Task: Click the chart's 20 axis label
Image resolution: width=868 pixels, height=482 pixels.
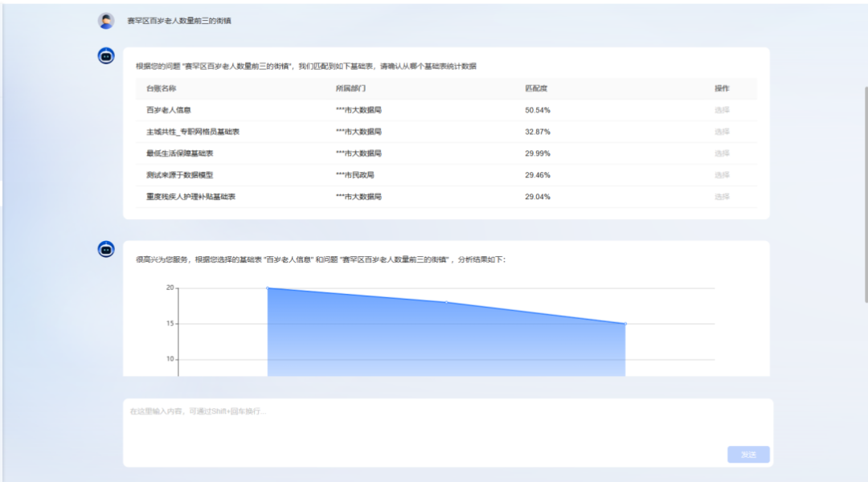Action: tap(170, 288)
